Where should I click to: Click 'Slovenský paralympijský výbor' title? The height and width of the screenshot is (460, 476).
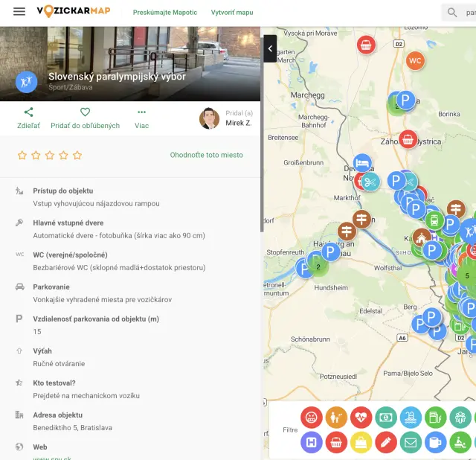tap(117, 77)
